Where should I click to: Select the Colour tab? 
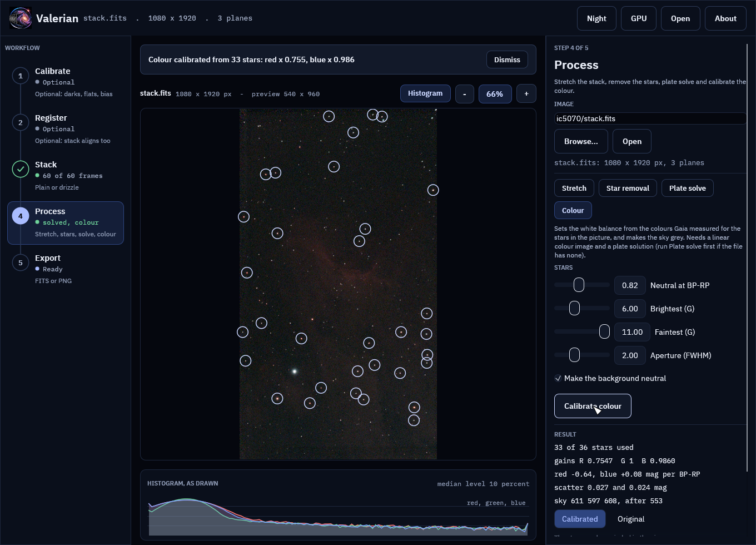[x=573, y=210]
